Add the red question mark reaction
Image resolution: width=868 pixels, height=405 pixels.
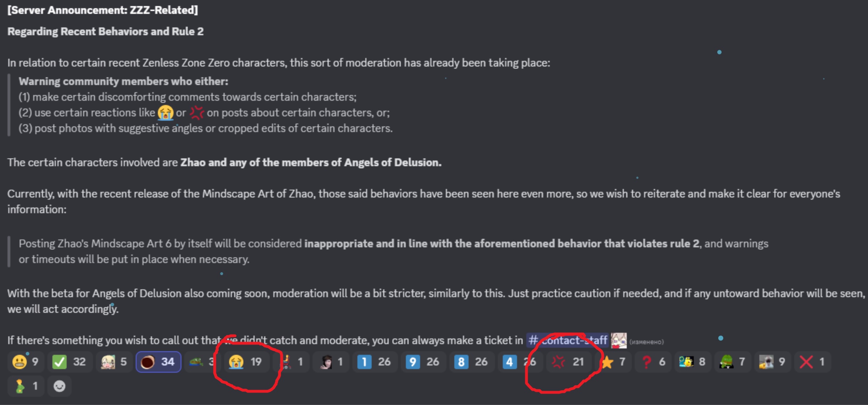(653, 362)
